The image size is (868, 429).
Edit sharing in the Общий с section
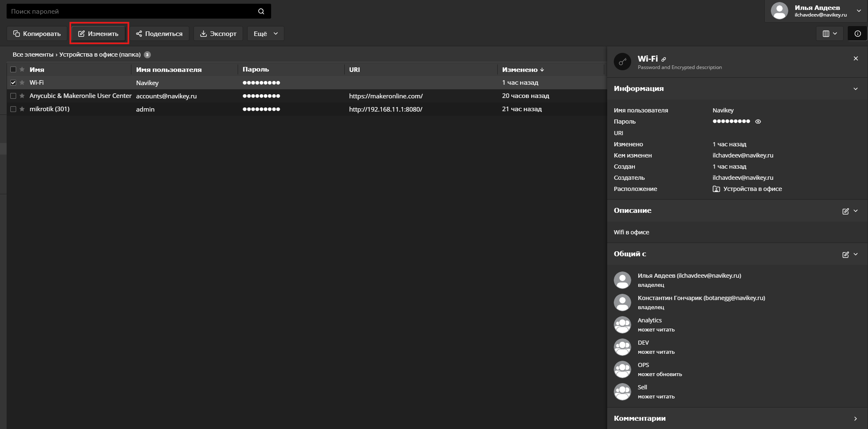click(x=845, y=255)
